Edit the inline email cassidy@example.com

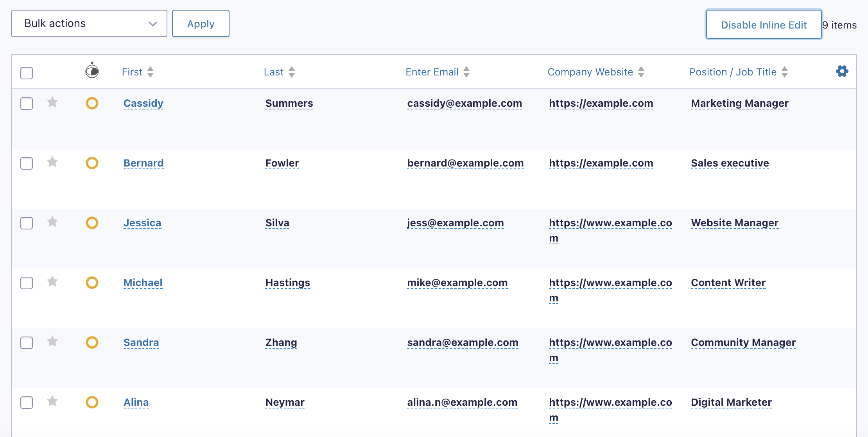[x=464, y=103]
